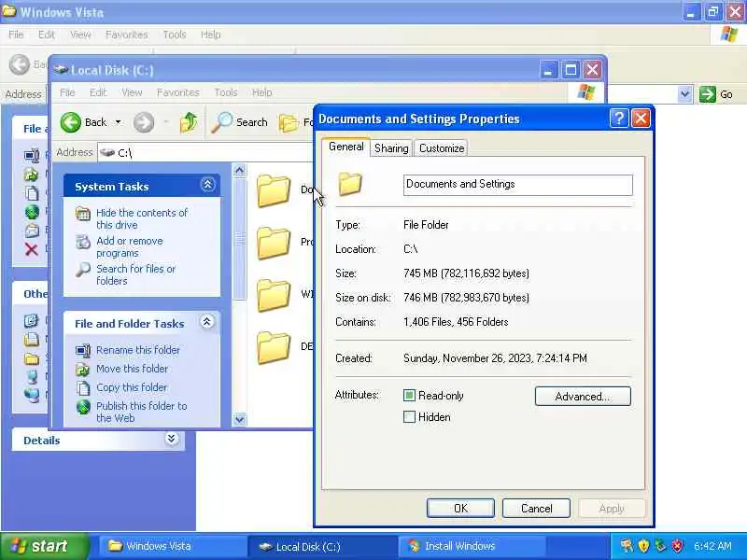Viewport: 747px width, 560px height.
Task: Open View menu in Local Disk window
Action: point(132,92)
